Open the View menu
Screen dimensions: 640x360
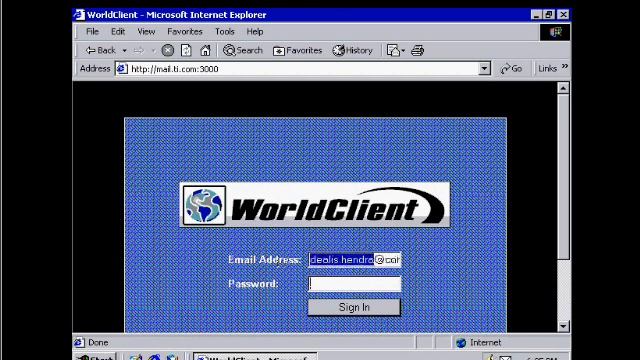coord(146,31)
